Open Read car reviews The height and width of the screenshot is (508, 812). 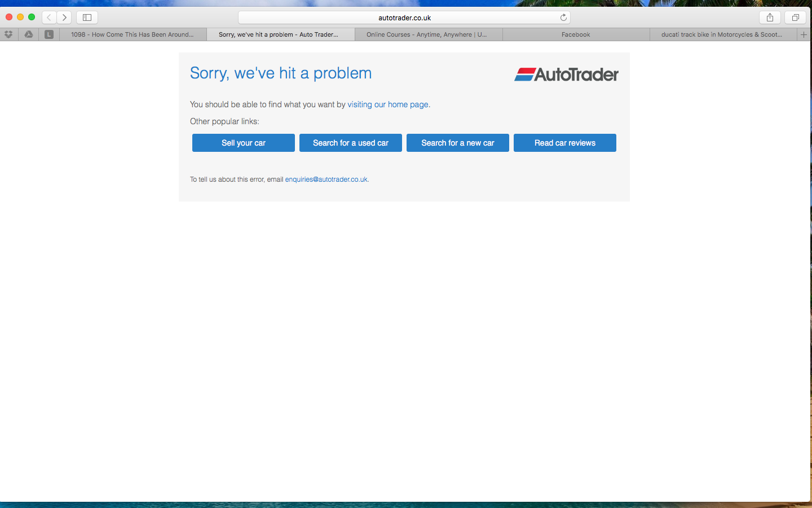564,143
